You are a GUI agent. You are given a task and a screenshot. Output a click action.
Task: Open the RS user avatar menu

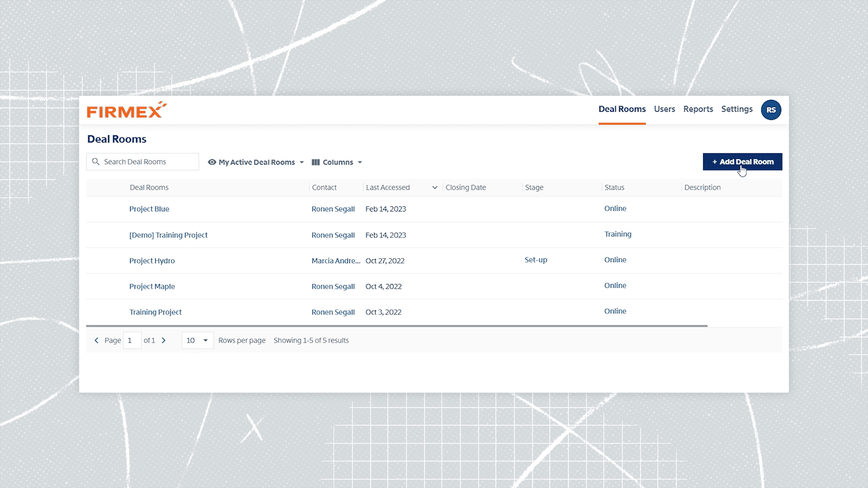[x=771, y=110]
